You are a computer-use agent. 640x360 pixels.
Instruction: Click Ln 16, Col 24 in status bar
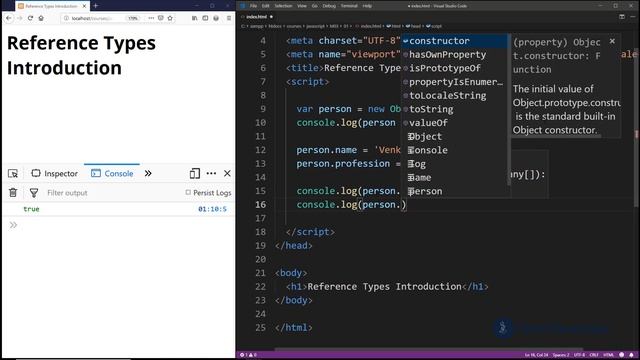click(536, 355)
